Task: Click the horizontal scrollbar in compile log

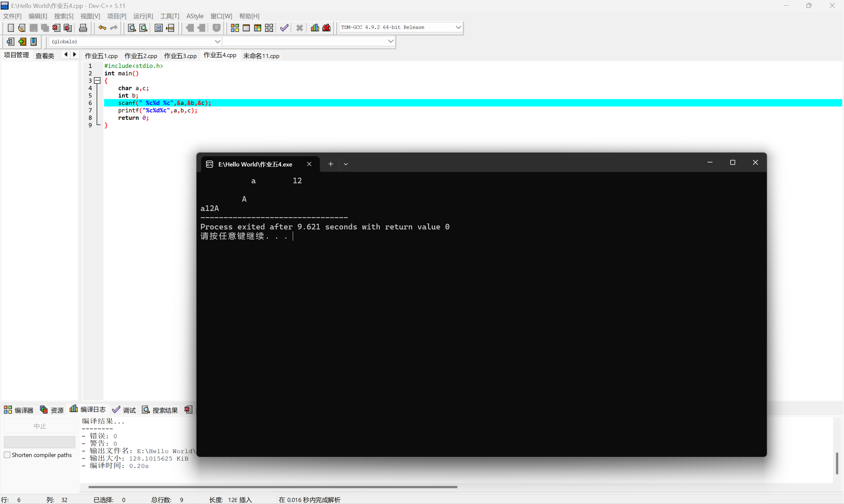Action: (x=272, y=487)
